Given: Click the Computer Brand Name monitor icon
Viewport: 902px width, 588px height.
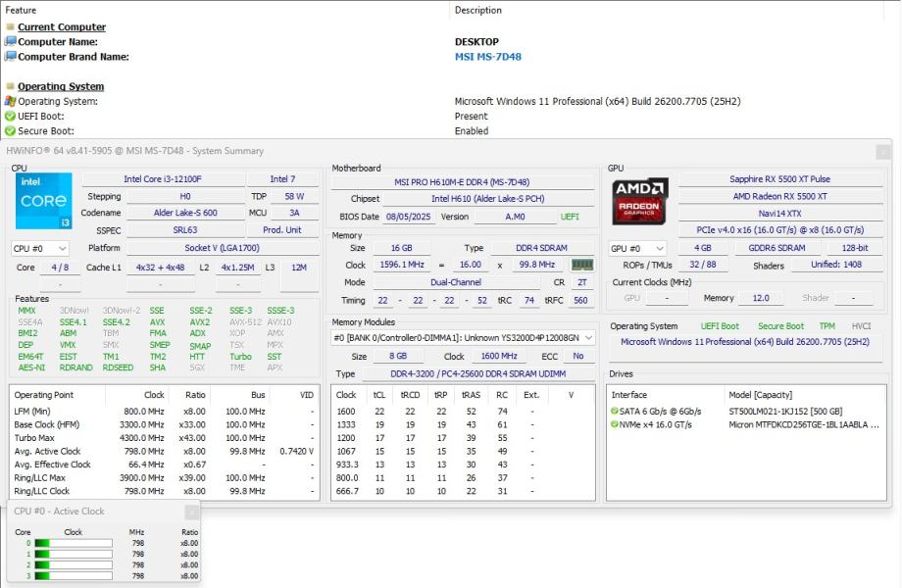Looking at the screenshot, I should point(10,56).
